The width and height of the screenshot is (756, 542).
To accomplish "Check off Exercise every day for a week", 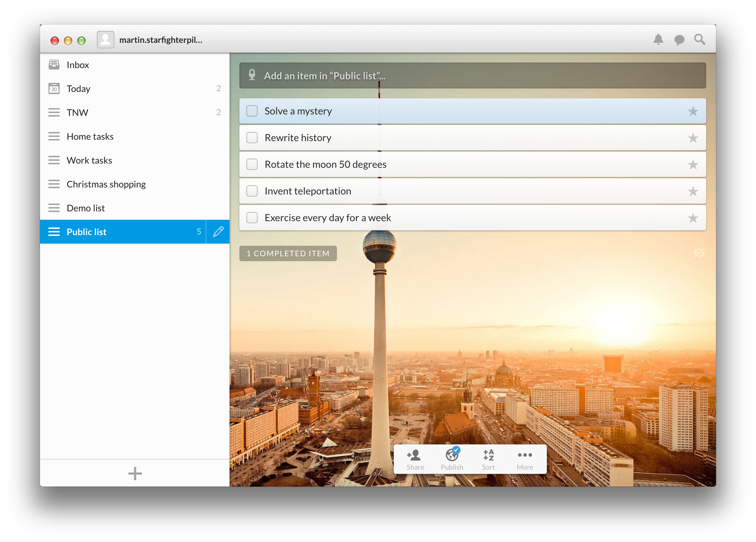I will (x=252, y=218).
